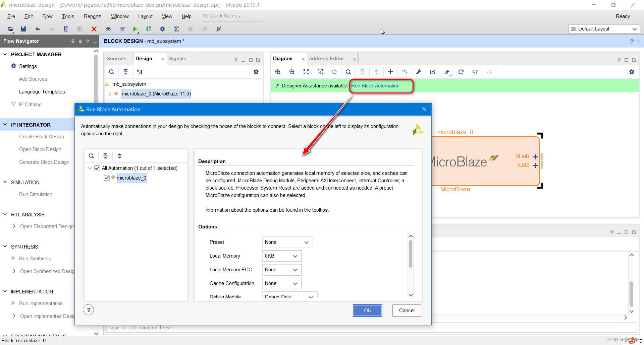Image resolution: width=644 pixels, height=345 pixels.
Task: Close the Design tab
Action: [x=163, y=59]
